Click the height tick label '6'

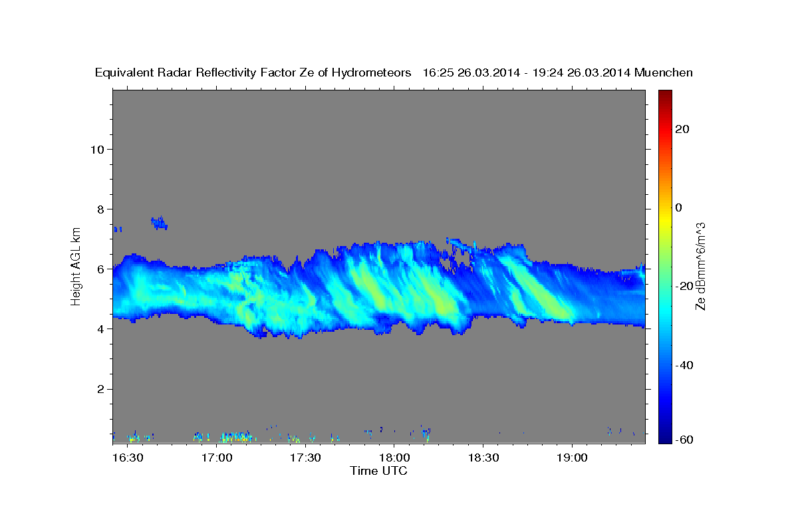point(99,269)
